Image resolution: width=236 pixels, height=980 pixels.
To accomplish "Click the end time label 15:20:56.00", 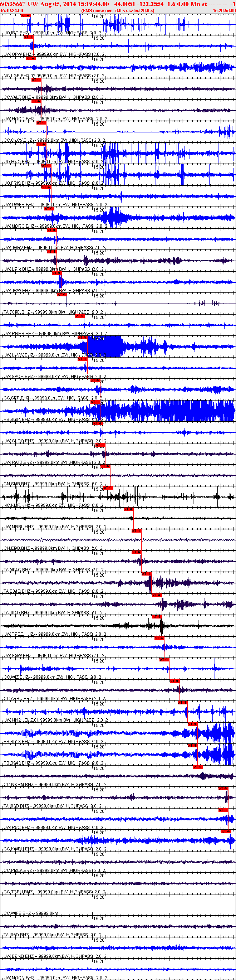I will click(x=224, y=11).
